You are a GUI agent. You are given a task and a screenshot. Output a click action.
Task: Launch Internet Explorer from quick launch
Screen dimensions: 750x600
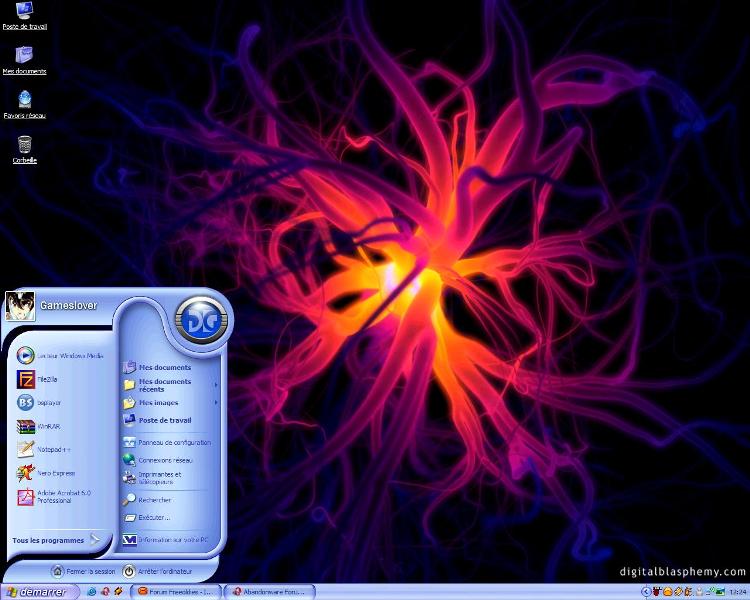(x=91, y=592)
